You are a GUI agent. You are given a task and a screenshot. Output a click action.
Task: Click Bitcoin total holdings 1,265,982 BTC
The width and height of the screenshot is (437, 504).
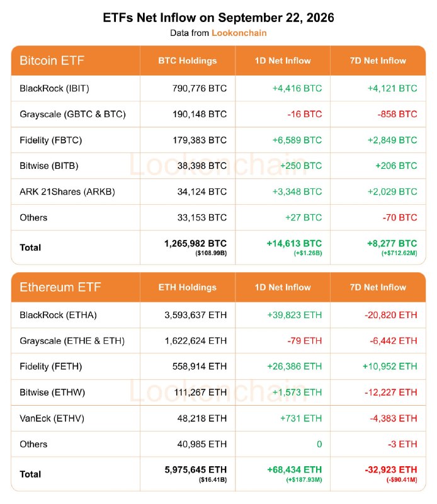coord(195,244)
